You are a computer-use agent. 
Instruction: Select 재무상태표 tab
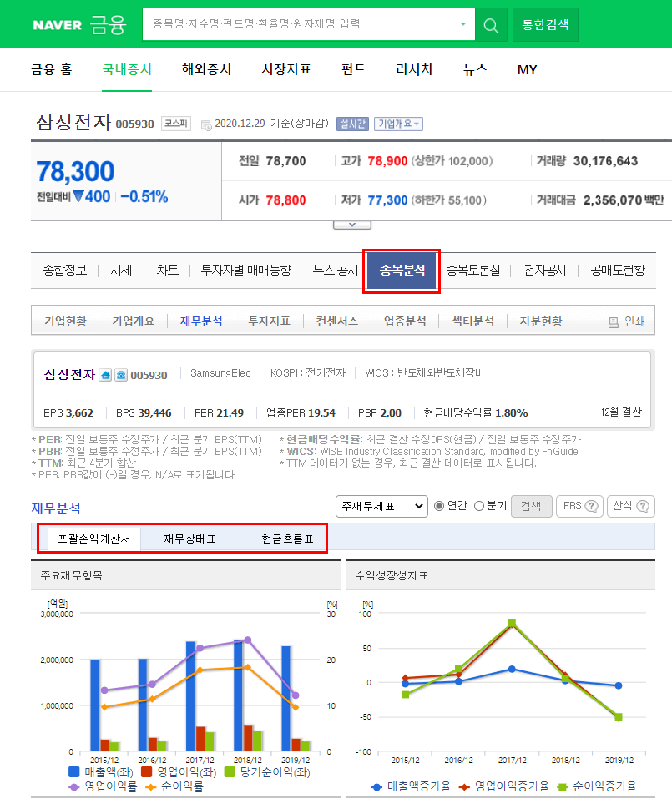[x=189, y=539]
